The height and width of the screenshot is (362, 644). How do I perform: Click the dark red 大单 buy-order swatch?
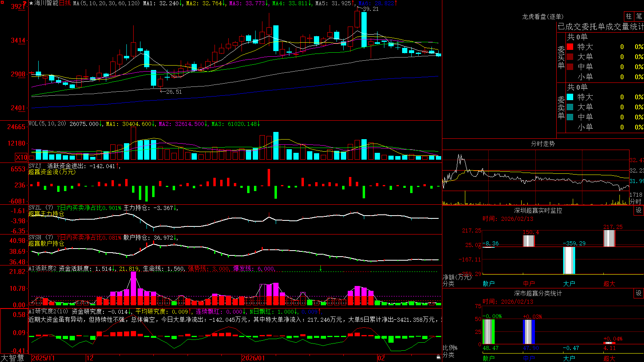[570, 57]
